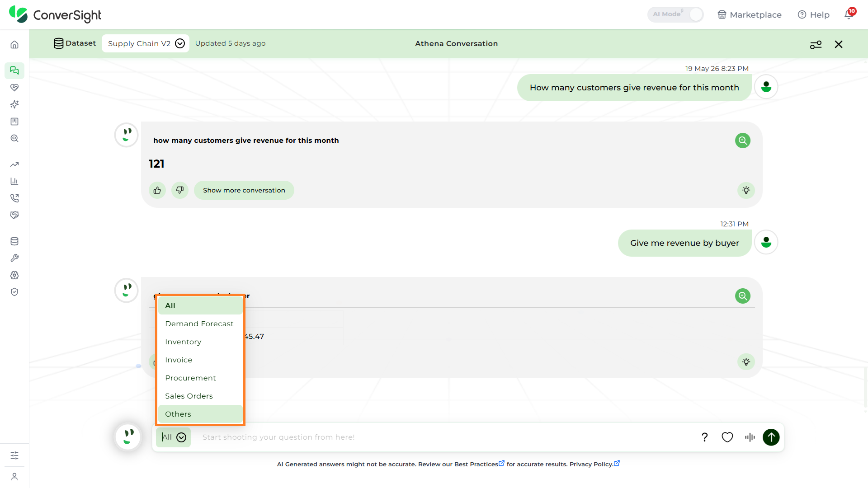Open the notifications bell icon
868x488 pixels.
click(849, 14)
